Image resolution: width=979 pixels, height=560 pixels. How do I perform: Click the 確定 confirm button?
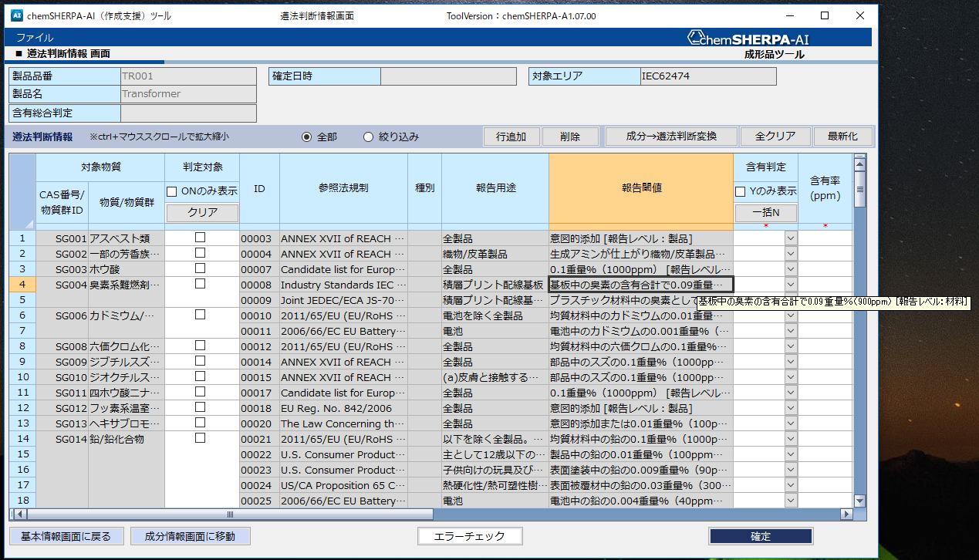(x=760, y=536)
